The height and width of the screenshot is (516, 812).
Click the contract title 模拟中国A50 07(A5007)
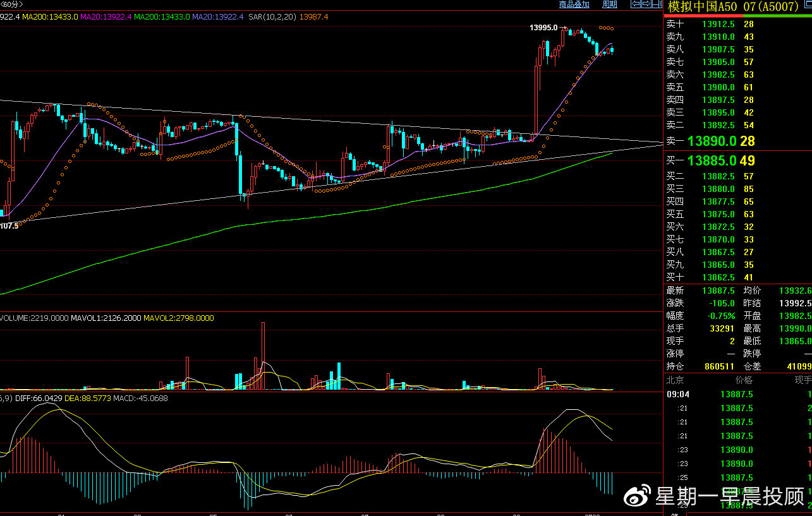(733, 7)
